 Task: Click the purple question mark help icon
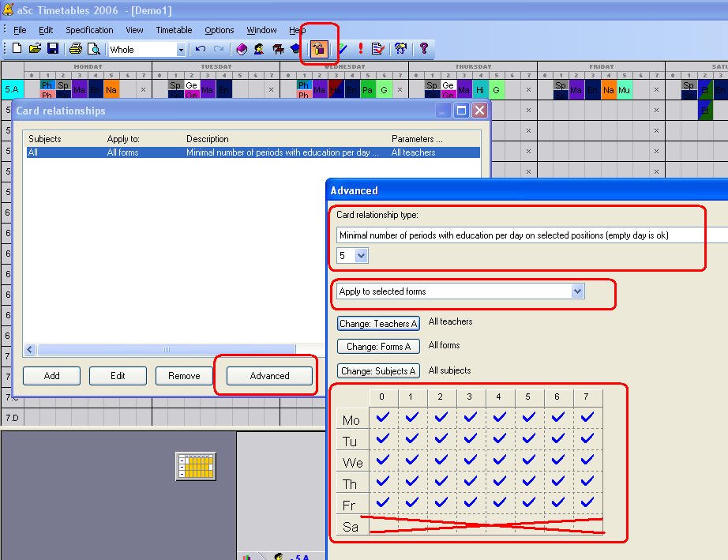pos(424,49)
